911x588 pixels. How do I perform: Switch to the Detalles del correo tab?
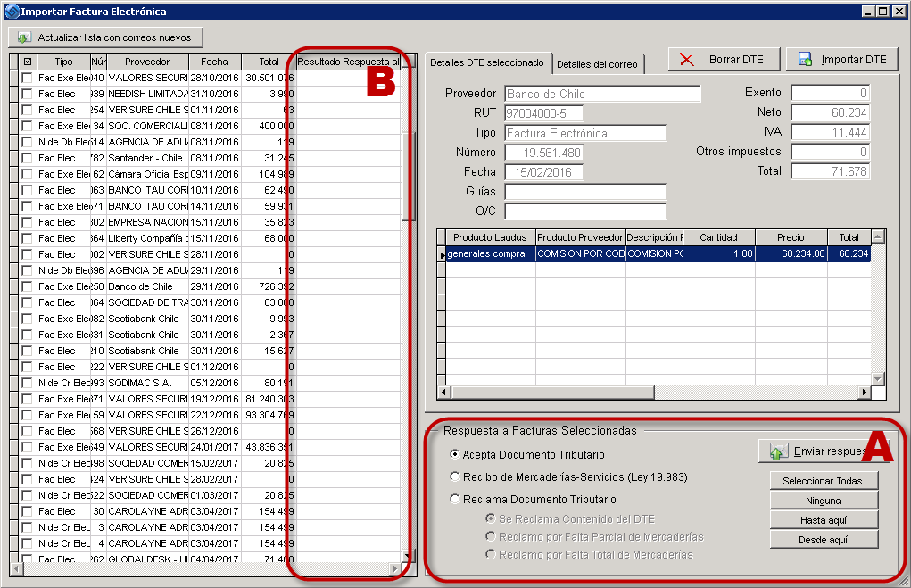tap(597, 64)
